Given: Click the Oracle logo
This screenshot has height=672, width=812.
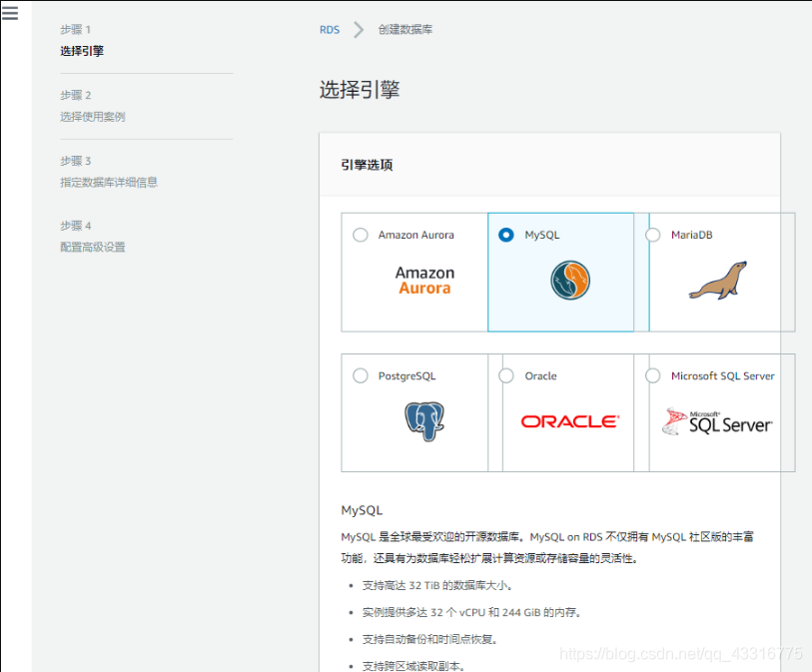Looking at the screenshot, I should pyautogui.click(x=570, y=421).
